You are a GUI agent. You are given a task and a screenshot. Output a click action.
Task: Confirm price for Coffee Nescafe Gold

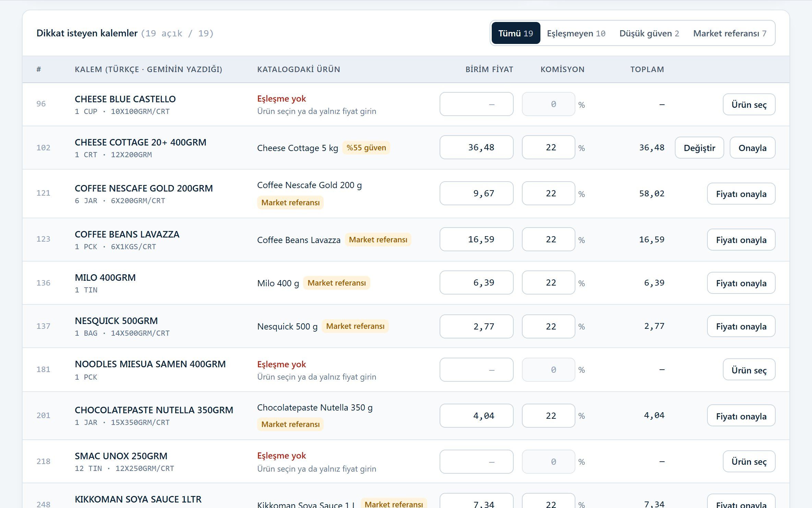(x=741, y=194)
